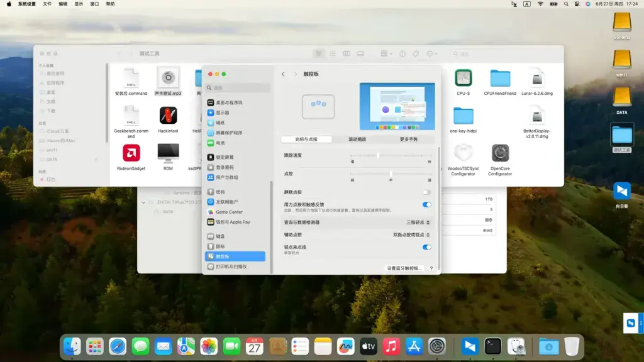The image size is (644, 362).
Task: Enable the 静默点按 switch
Action: click(427, 192)
